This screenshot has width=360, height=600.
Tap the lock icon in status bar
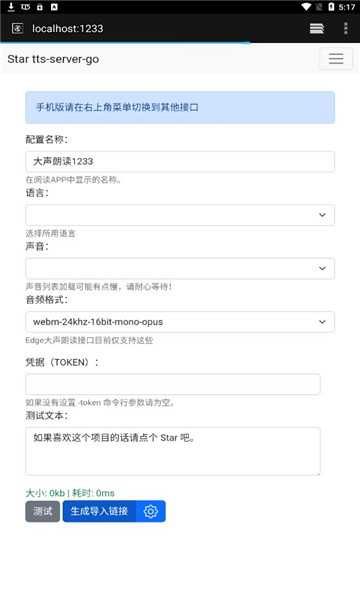[39, 7]
